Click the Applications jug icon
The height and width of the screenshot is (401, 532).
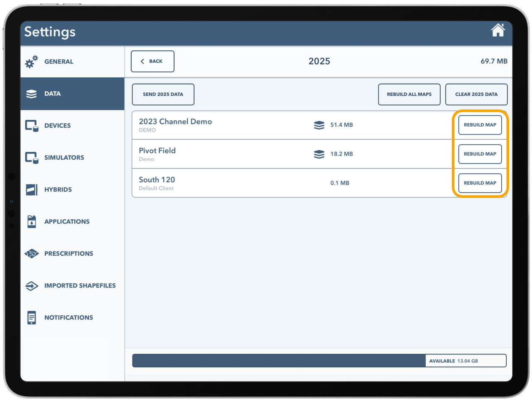pyautogui.click(x=32, y=222)
